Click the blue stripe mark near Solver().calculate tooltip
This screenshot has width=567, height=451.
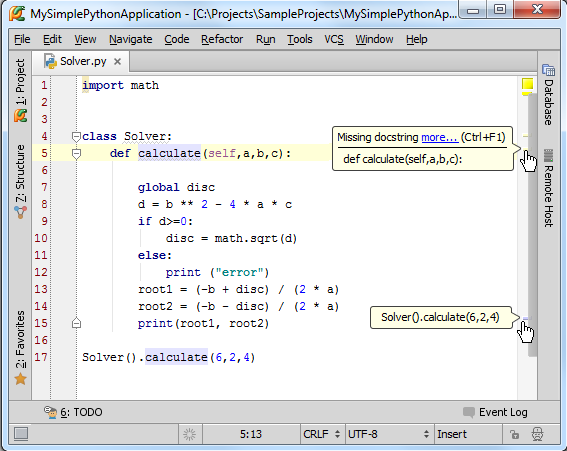[x=525, y=318]
